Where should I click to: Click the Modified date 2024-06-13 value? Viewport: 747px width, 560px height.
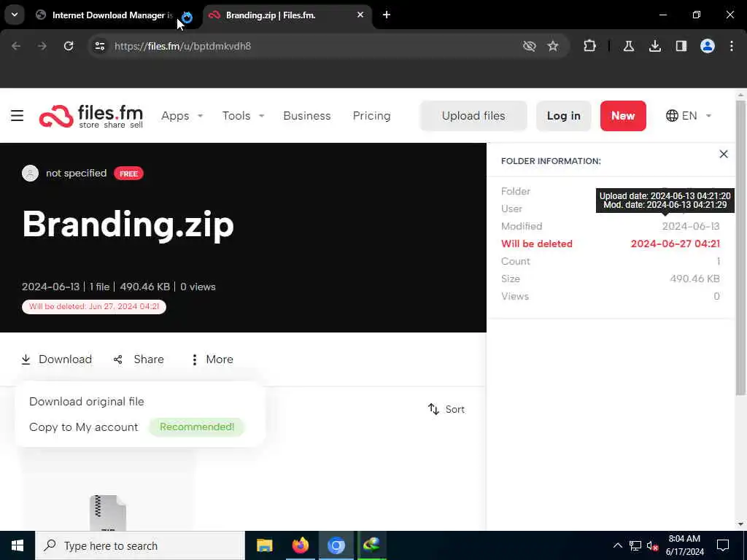pyautogui.click(x=690, y=226)
